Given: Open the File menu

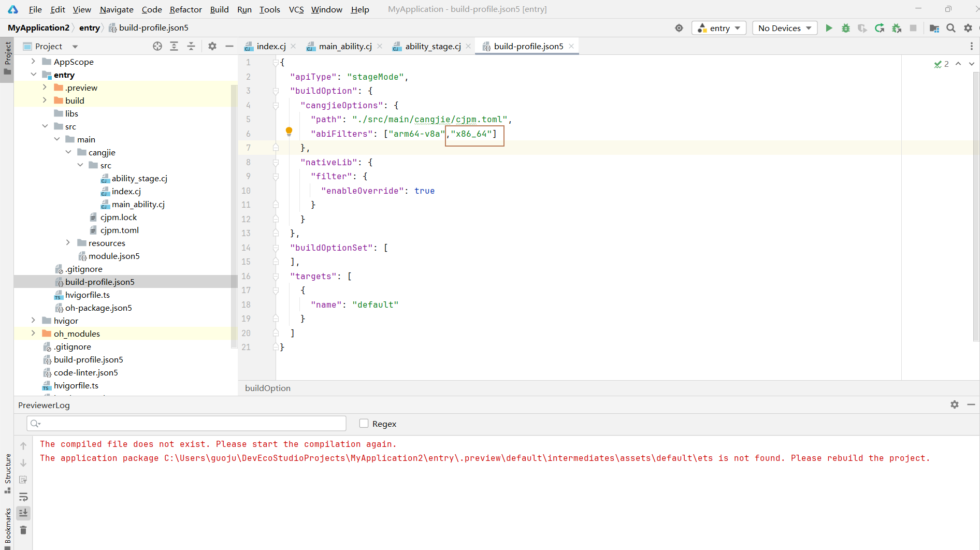Looking at the screenshot, I should tap(35, 9).
